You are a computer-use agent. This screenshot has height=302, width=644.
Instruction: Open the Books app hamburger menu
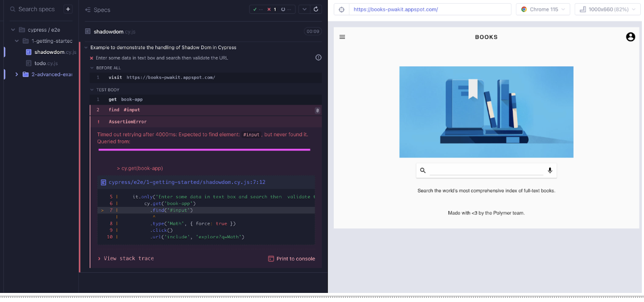(342, 37)
